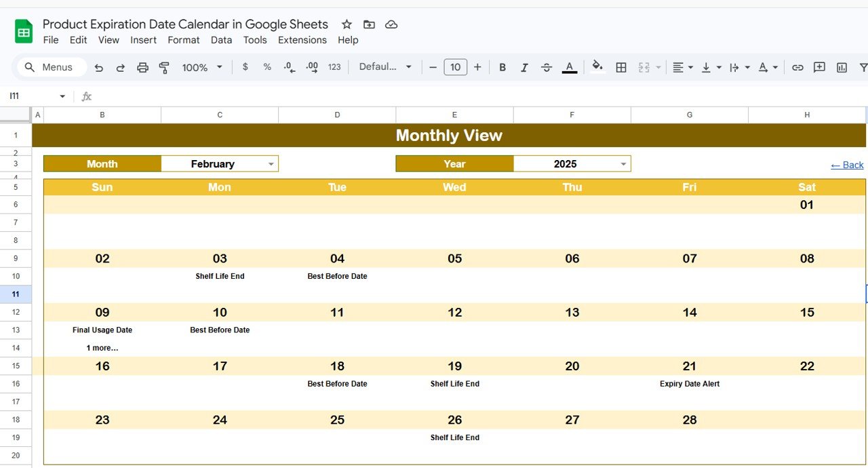Select the row 11 header
Screen dimensions: 868x468
[16, 294]
